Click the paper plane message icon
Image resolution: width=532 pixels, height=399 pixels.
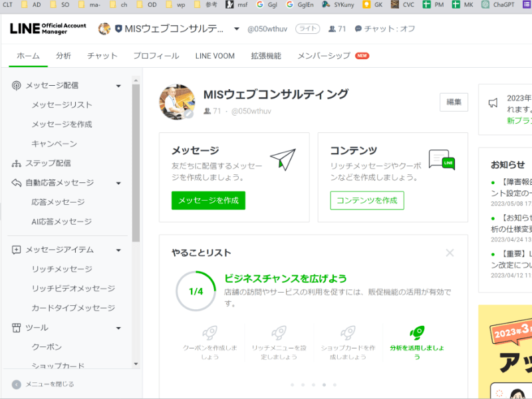282,160
